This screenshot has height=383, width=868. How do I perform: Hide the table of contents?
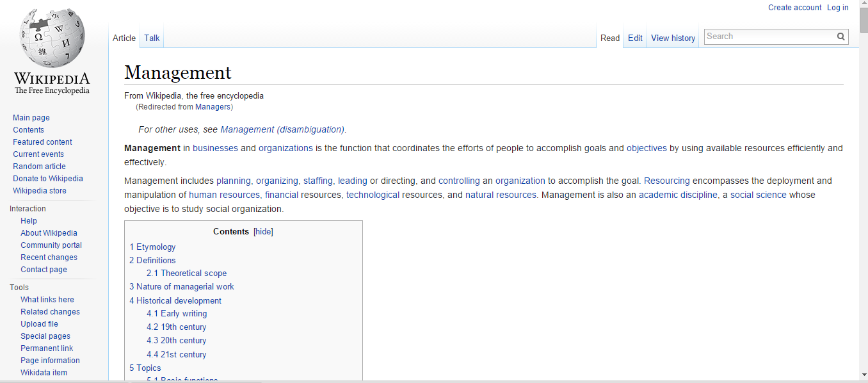[x=263, y=231]
